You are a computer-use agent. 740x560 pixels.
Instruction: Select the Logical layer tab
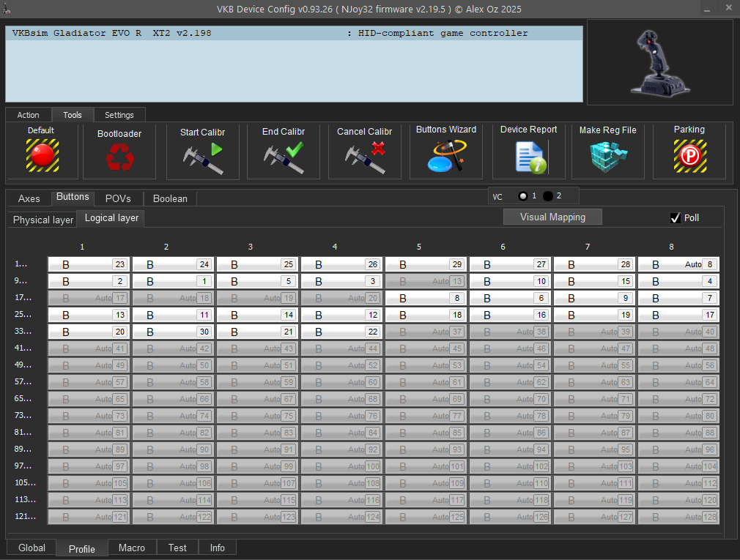click(112, 218)
